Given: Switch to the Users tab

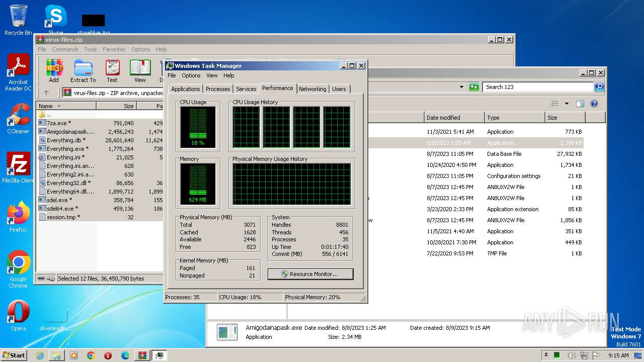Looking at the screenshot, I should (x=339, y=89).
